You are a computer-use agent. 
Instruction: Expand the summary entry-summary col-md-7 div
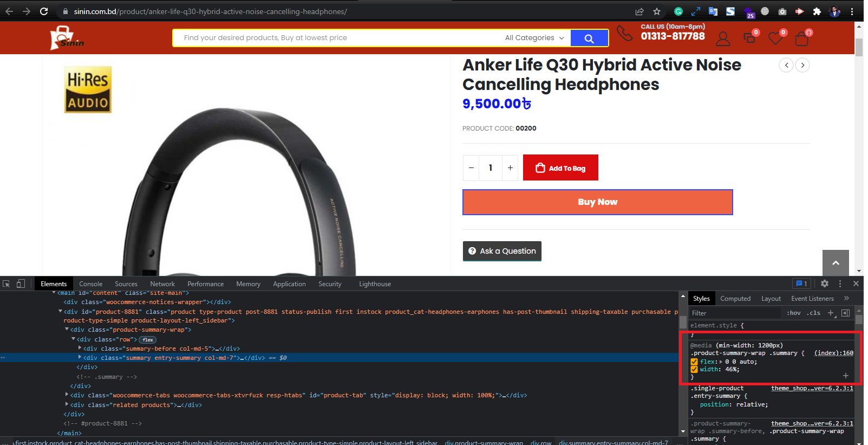[80, 357]
